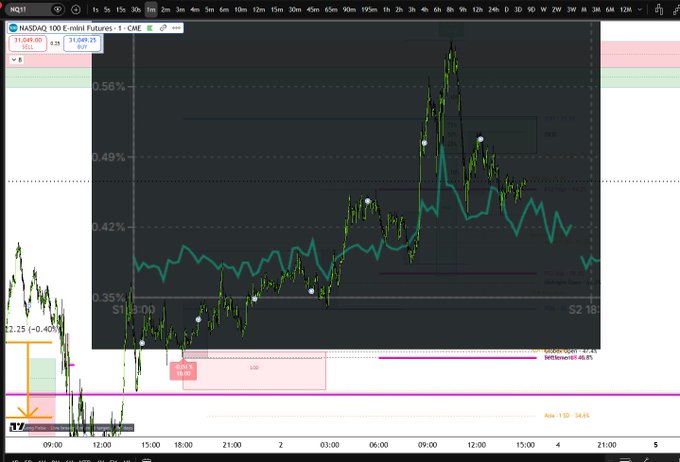The height and width of the screenshot is (462, 680).
Task: Choose the 12m timeframe
Action: coord(258,9)
